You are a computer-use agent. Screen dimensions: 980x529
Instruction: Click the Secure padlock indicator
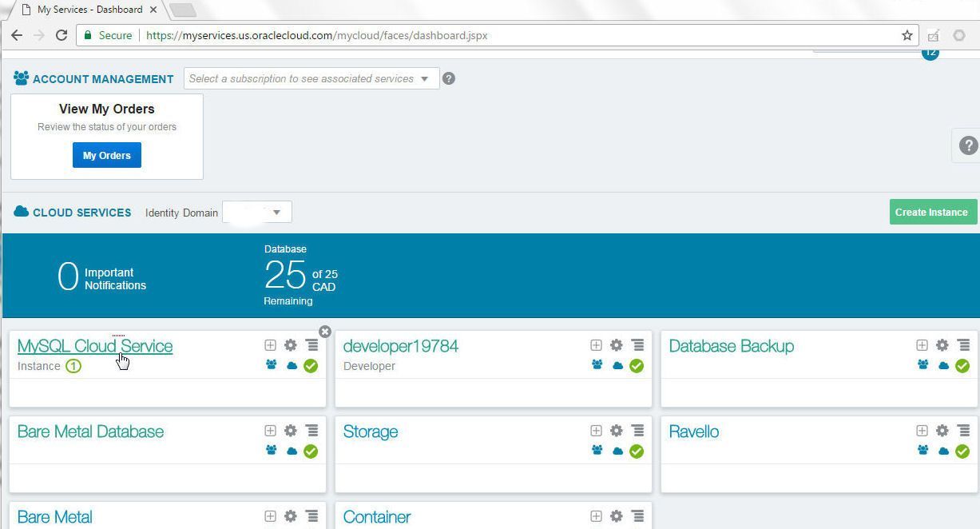[109, 35]
